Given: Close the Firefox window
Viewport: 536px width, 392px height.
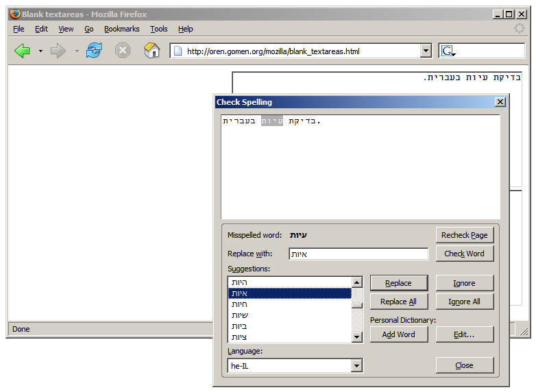Looking at the screenshot, I should pyautogui.click(x=522, y=14).
